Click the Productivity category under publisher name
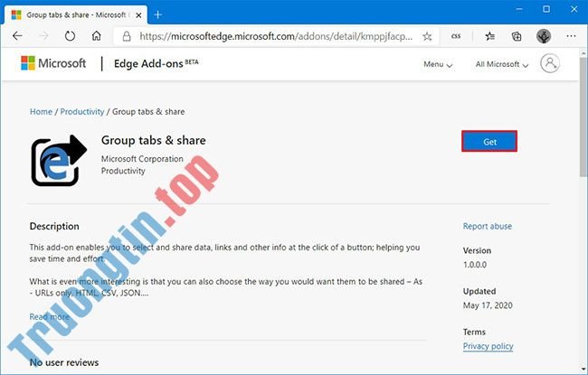588x375 pixels. (123, 171)
